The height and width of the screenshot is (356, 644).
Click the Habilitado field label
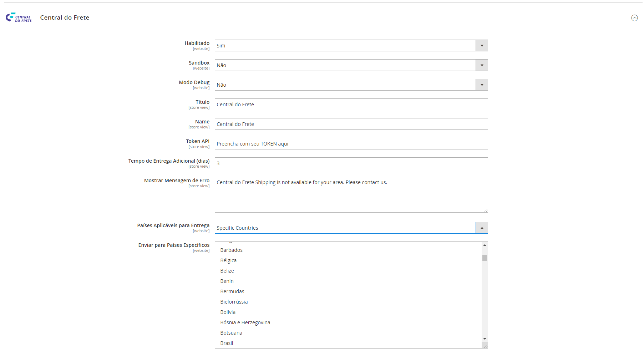(197, 43)
